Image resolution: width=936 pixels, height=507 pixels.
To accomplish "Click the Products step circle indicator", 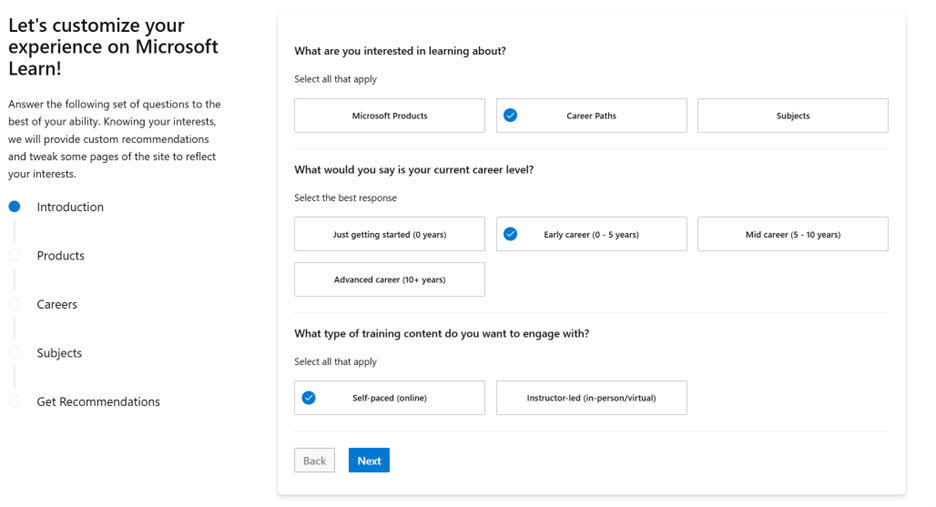I will click(x=14, y=256).
